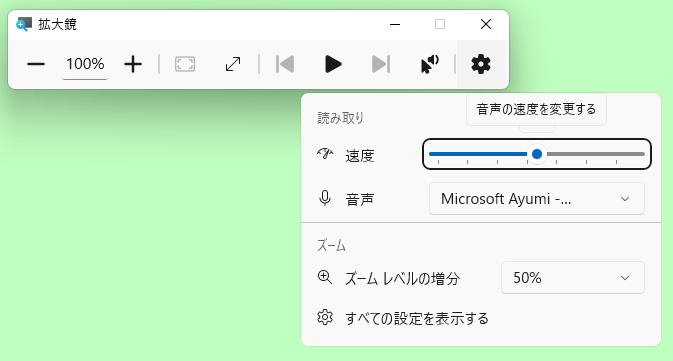The width and height of the screenshot is (673, 361).
Task: Click the 音声の速度を変更する tooltip
Action: 536,109
